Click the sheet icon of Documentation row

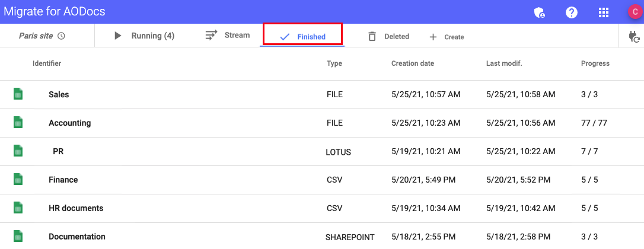18,237
